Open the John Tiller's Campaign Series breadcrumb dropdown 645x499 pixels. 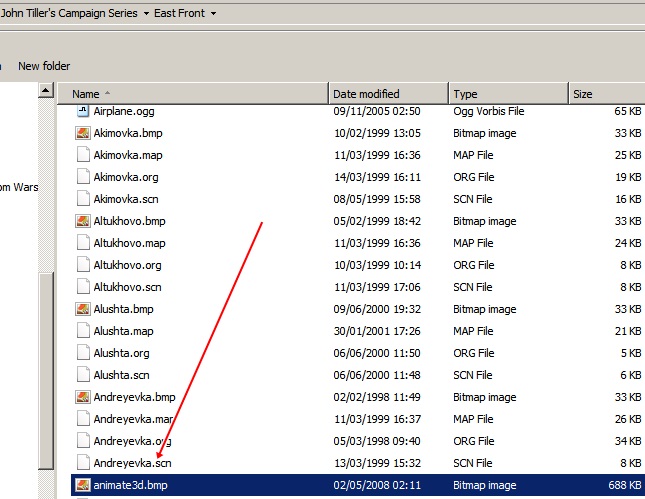(x=146, y=14)
